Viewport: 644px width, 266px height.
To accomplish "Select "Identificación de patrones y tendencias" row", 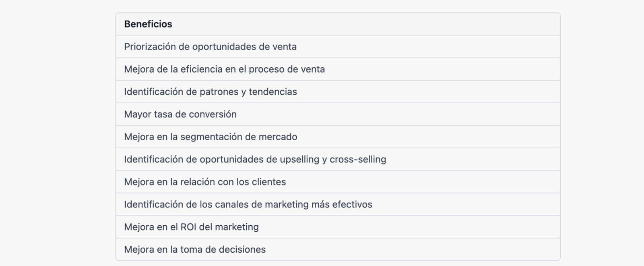I will click(x=210, y=92).
